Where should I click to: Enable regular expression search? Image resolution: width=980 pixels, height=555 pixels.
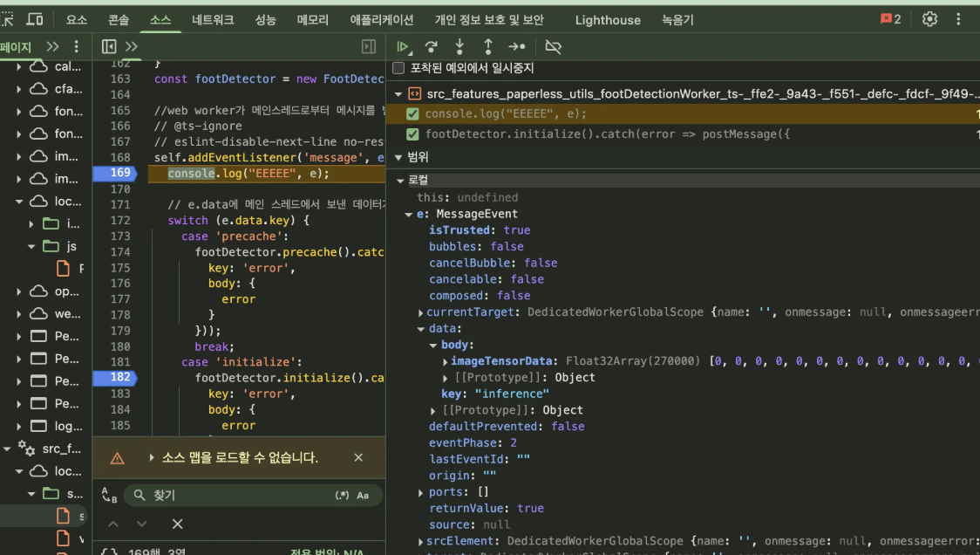(342, 495)
